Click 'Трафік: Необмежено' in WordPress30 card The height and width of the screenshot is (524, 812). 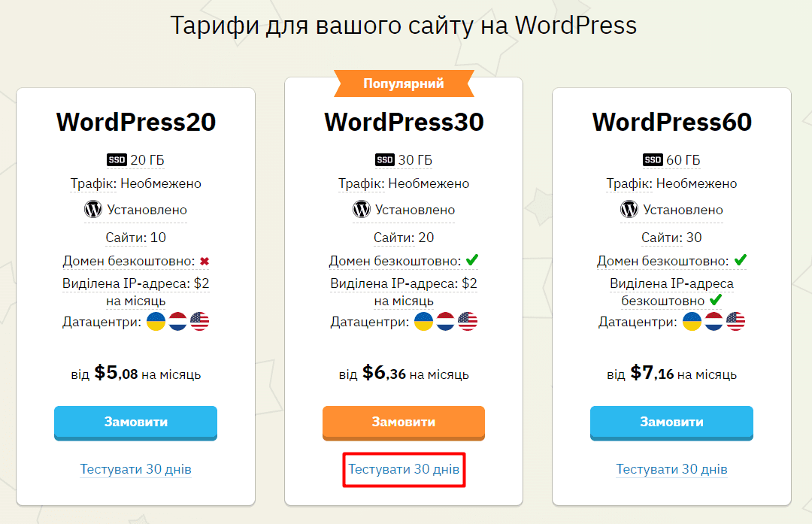pyautogui.click(x=404, y=184)
